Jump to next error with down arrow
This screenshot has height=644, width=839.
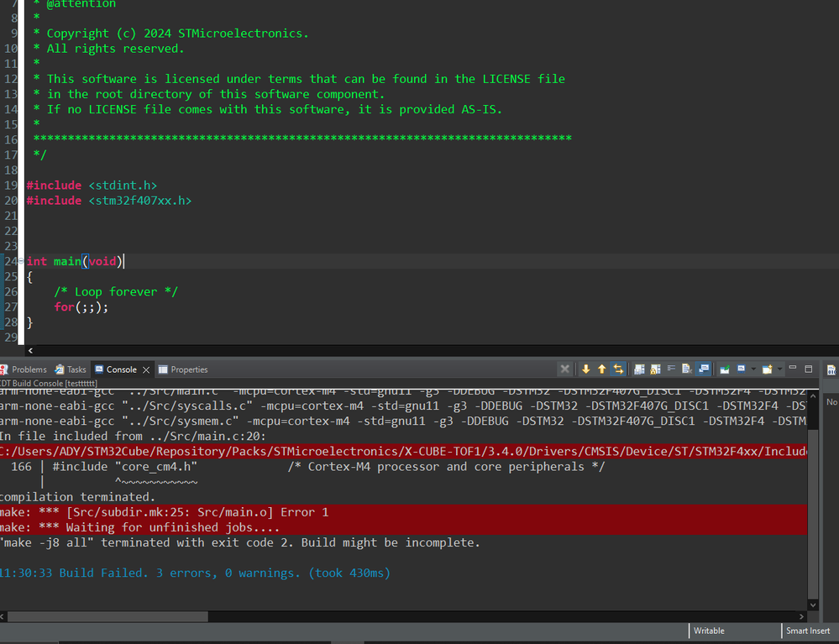586,369
